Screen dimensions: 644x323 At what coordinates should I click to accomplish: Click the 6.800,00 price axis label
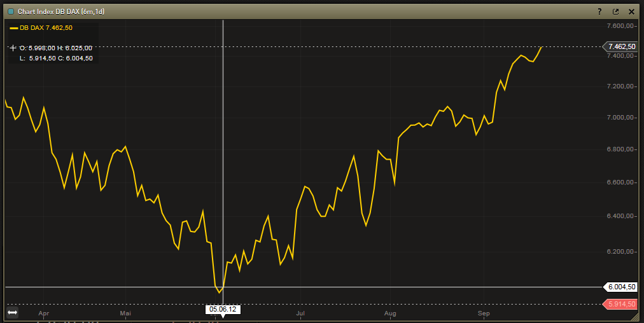tap(620, 149)
